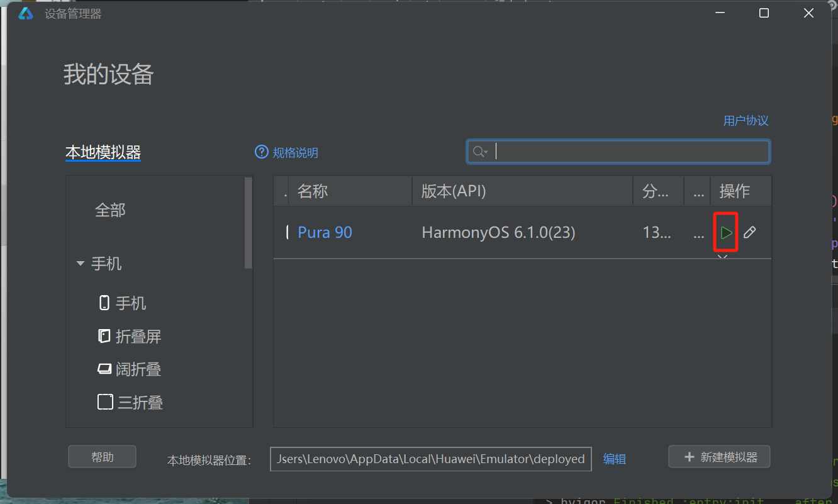Maximize the 设备管理器 window
Image resolution: width=838 pixels, height=504 pixels.
tap(764, 13)
